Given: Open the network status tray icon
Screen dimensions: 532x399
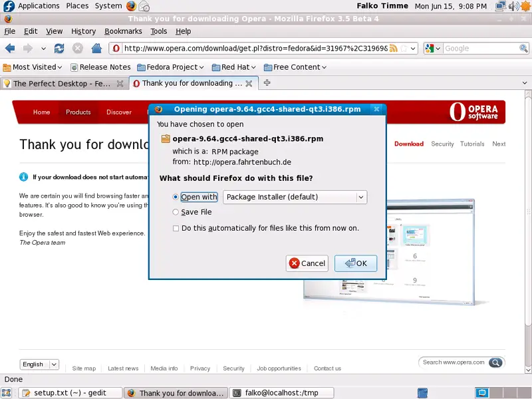Looking at the screenshot, I should click(501, 6).
